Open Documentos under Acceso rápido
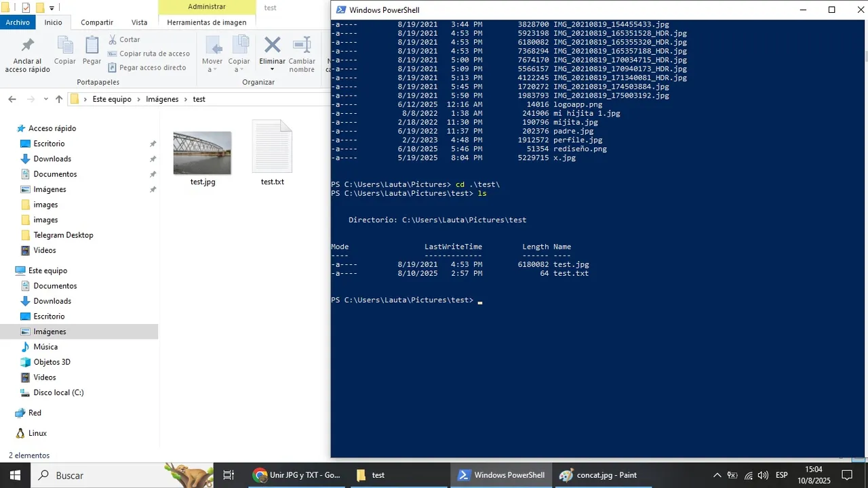Screen dimensions: 868x488 [55, 174]
